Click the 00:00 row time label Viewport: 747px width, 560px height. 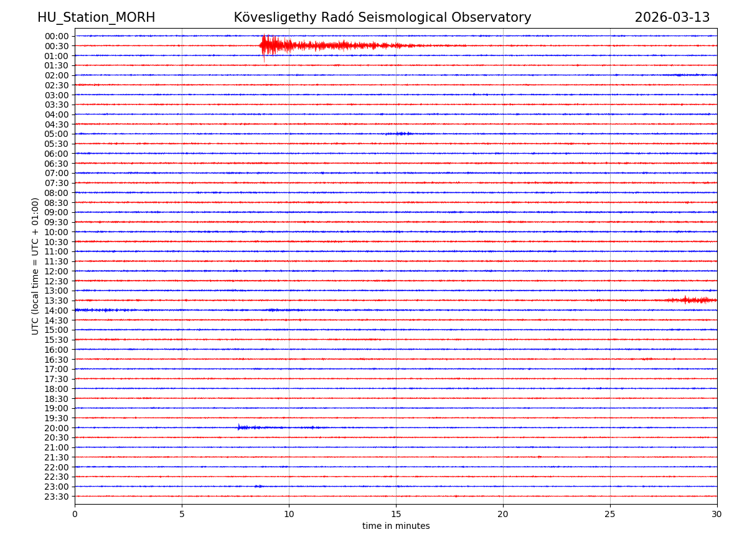point(57,36)
